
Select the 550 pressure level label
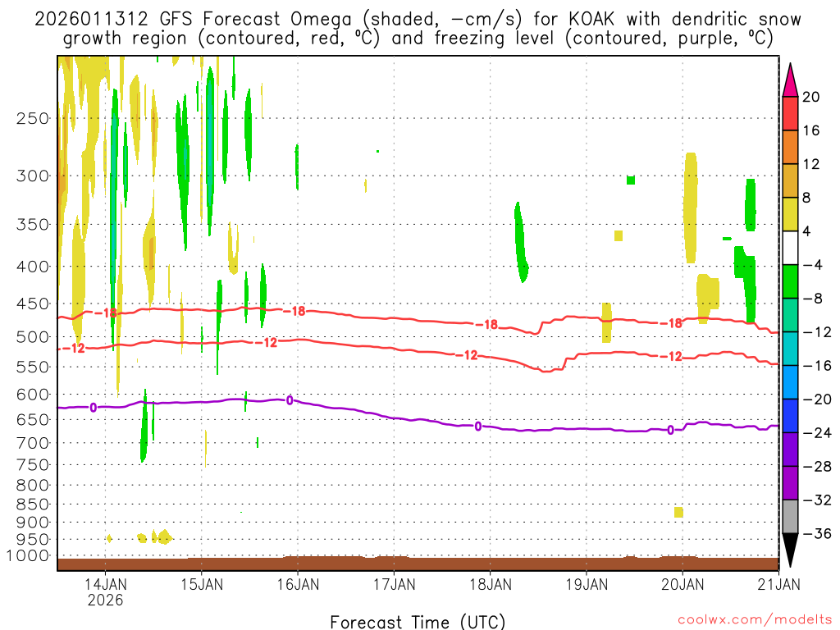click(x=33, y=367)
